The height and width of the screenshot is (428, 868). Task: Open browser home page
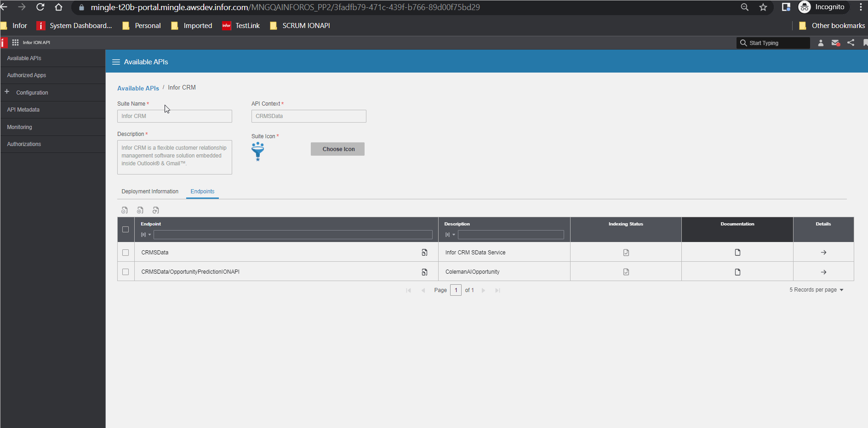[x=58, y=7]
